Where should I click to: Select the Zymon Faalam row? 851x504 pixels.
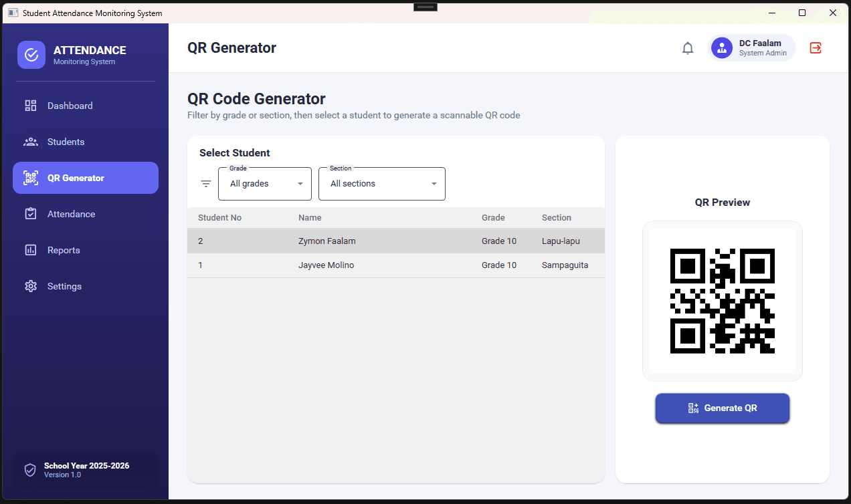(x=396, y=241)
